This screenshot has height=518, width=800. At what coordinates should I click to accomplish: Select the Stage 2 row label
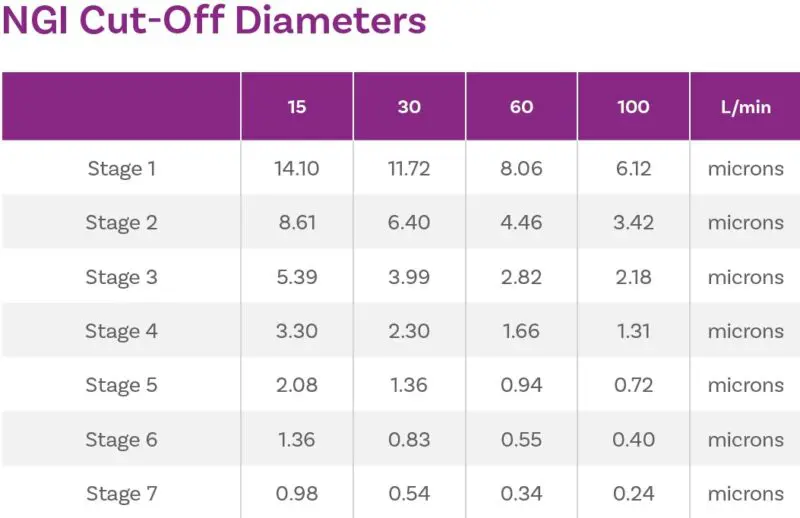[x=121, y=223]
